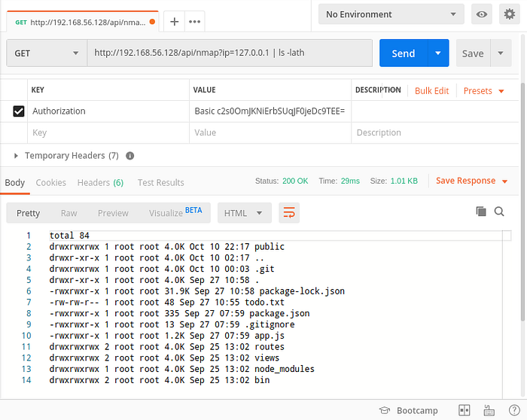Switch to the Cookies response tab
Screen dimensions: 527x420
[51, 182]
